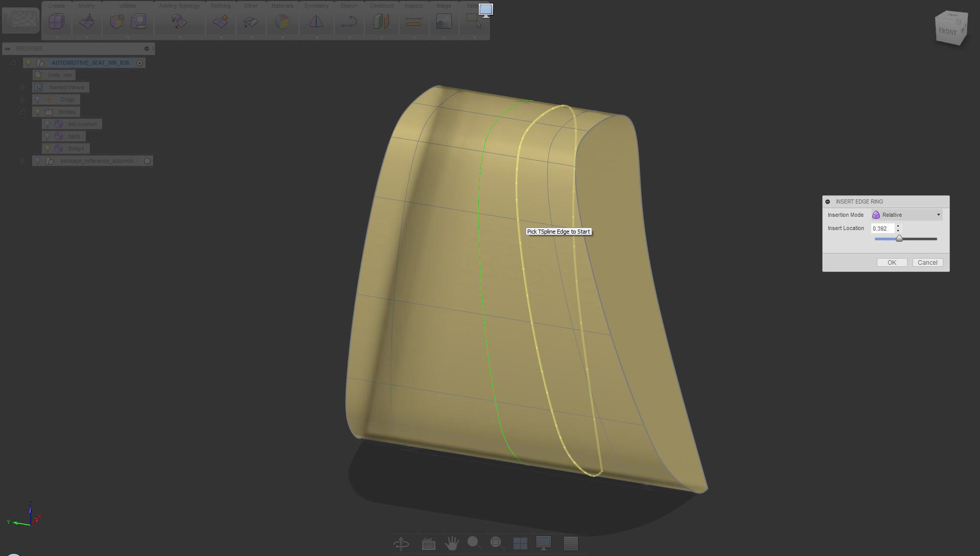Image resolution: width=980 pixels, height=556 pixels.
Task: Open the Modify menu tab
Action: point(86,6)
